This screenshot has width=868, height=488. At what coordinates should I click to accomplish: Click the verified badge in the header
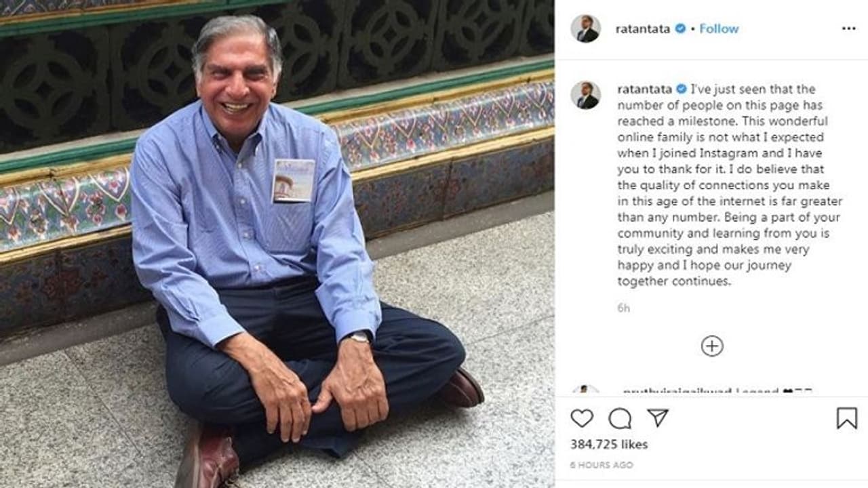(680, 28)
